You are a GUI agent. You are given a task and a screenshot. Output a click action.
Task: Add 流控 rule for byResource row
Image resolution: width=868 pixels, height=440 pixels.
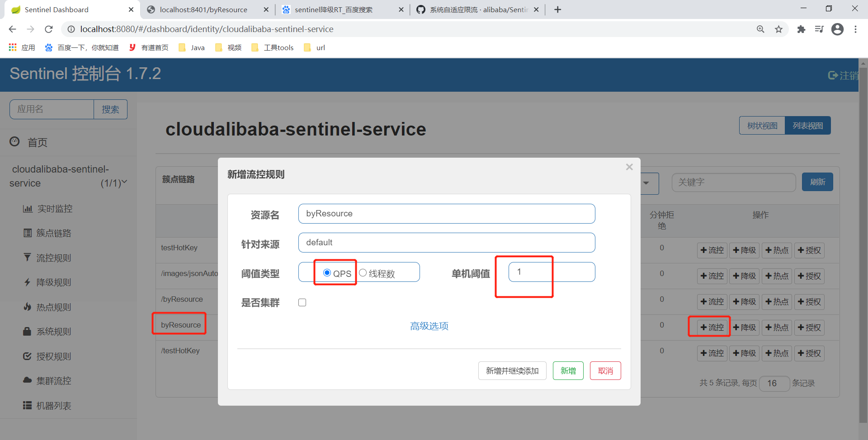point(712,328)
